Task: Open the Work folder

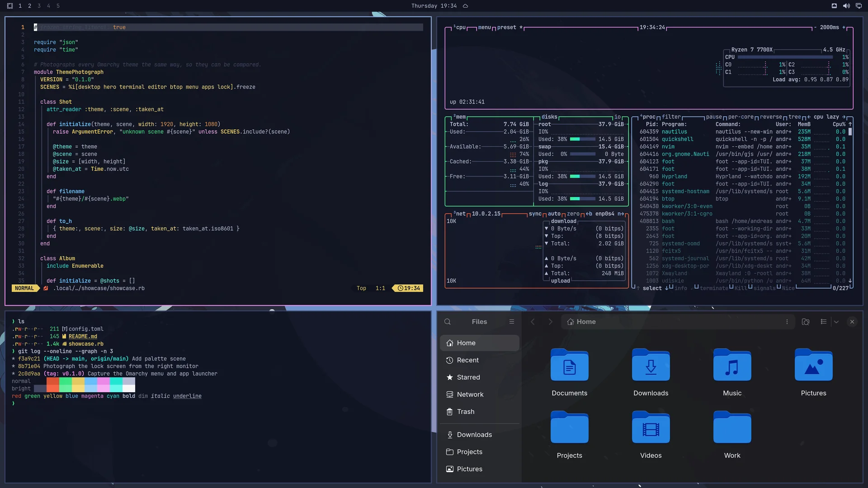Action: click(x=732, y=435)
